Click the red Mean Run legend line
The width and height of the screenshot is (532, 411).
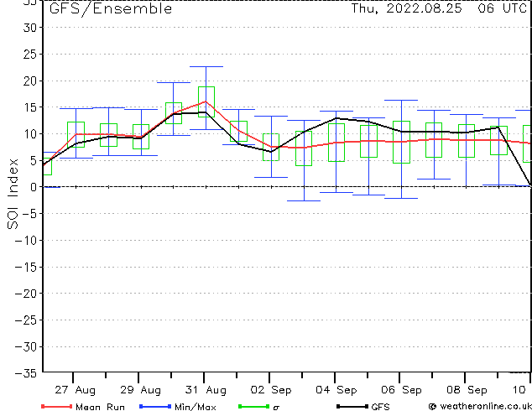[57, 406]
